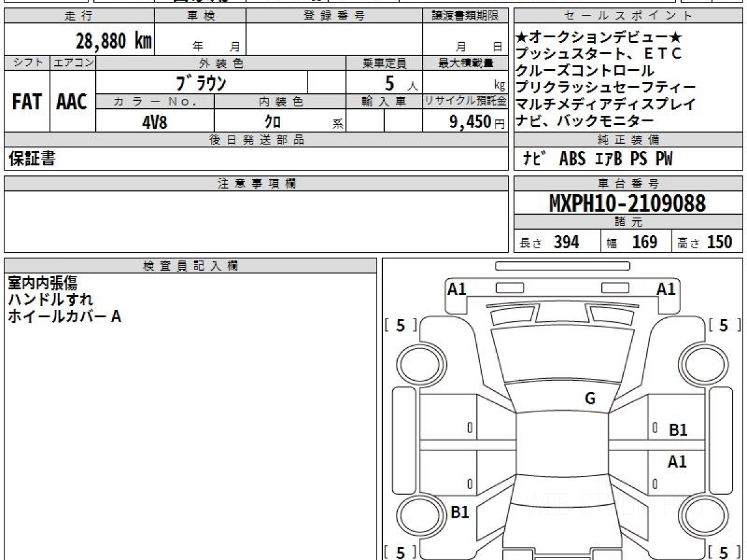The image size is (747, 560).
Task: Select the 室内内張傷 inspector note
Action: 42,283
